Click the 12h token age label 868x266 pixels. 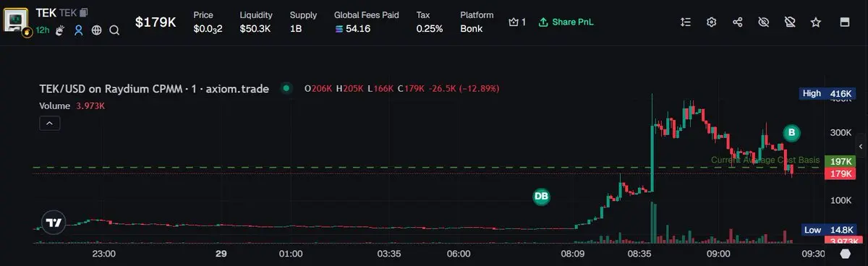pyautogui.click(x=42, y=30)
